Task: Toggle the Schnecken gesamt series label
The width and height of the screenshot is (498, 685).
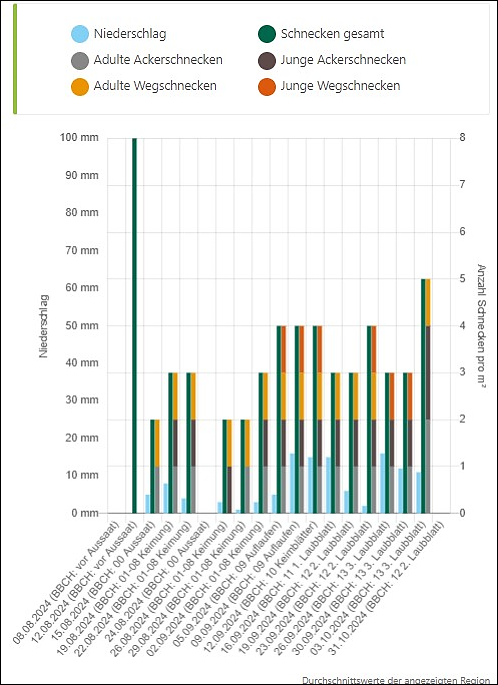Action: [x=332, y=34]
